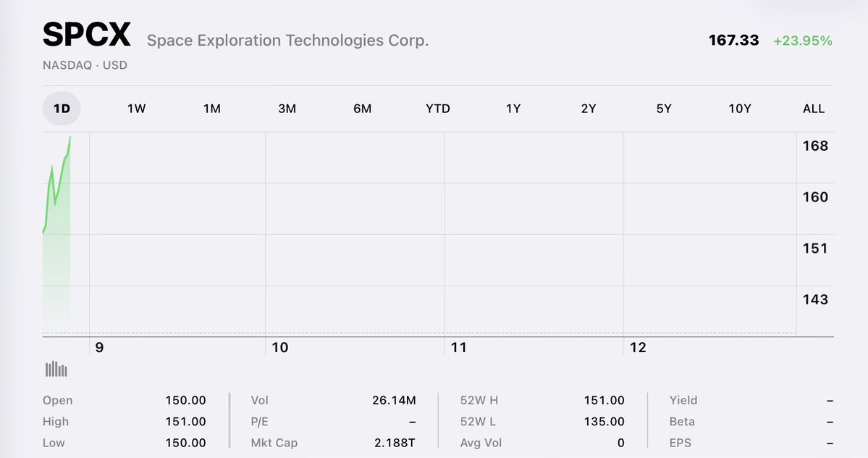Show 5Y price history
The height and width of the screenshot is (458, 868).
(x=664, y=109)
